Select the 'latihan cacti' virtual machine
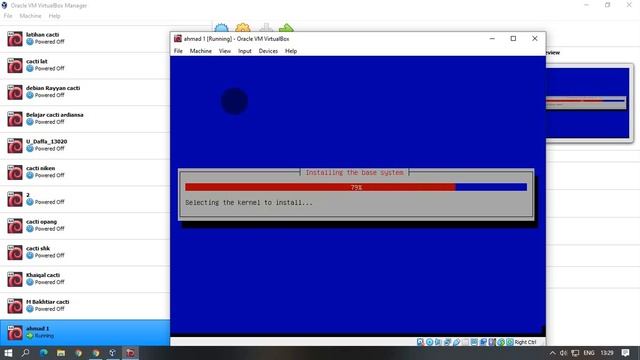The image size is (640, 360). [85, 39]
